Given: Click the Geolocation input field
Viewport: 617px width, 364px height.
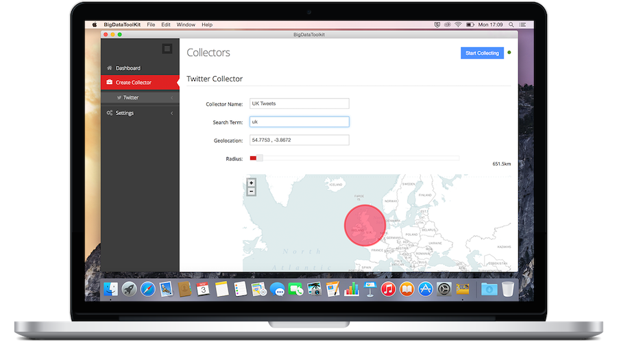Looking at the screenshot, I should (x=299, y=140).
